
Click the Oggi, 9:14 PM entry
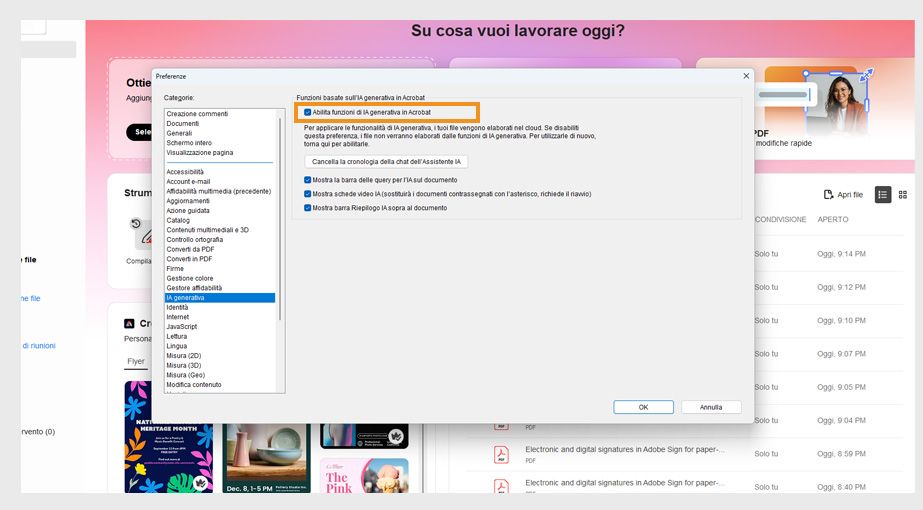[841, 254]
